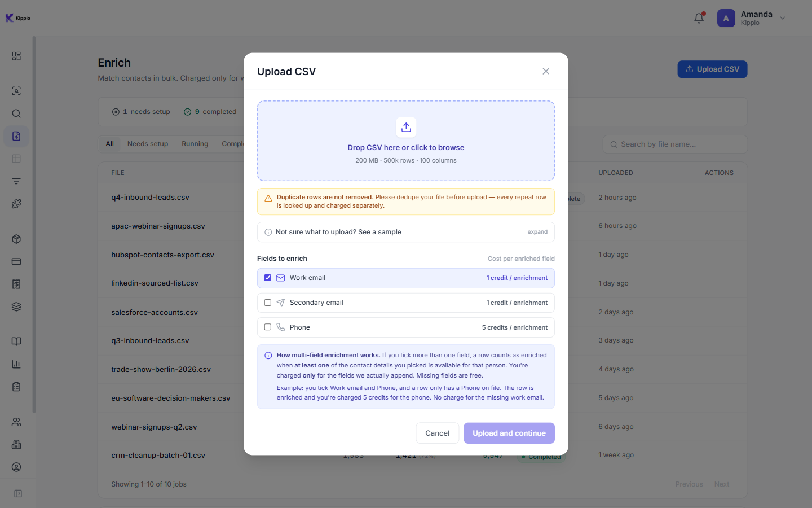Click the blue Upload CSV page button

click(x=712, y=69)
